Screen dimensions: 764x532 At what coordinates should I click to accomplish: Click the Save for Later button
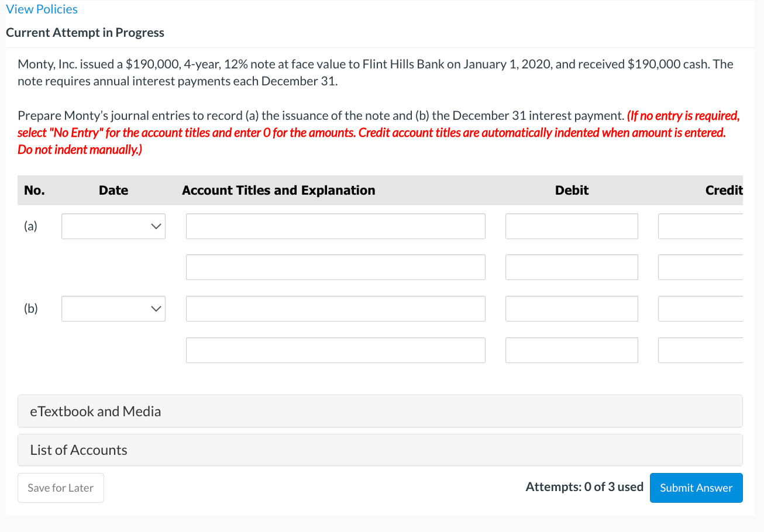[60, 488]
